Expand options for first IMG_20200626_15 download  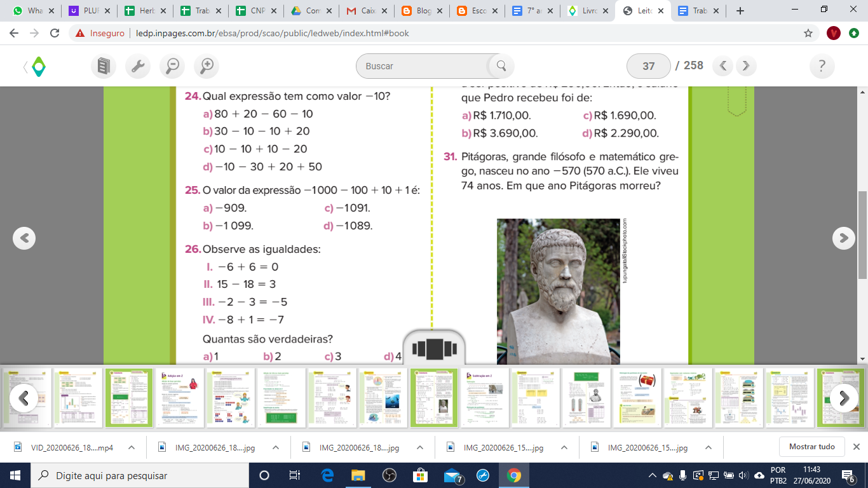[564, 447]
